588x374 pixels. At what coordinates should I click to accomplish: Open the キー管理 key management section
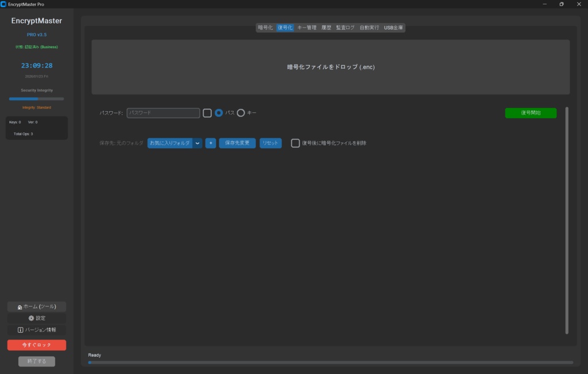coord(308,27)
